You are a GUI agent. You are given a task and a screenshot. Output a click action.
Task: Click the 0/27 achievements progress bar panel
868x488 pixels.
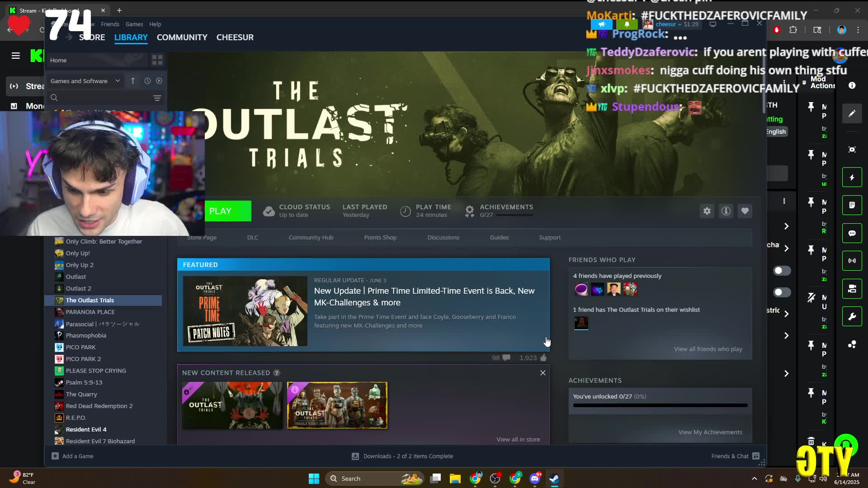tap(660, 405)
